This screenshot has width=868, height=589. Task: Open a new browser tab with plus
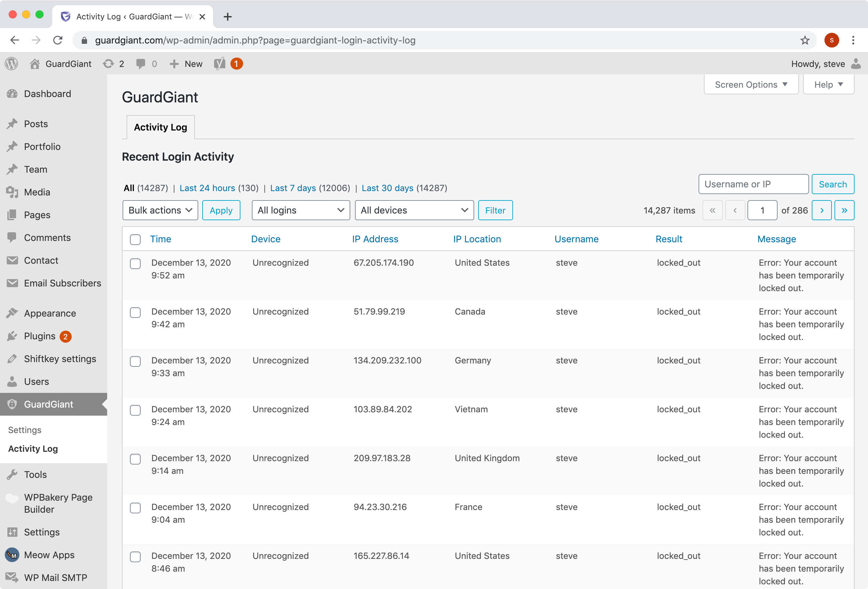click(227, 17)
